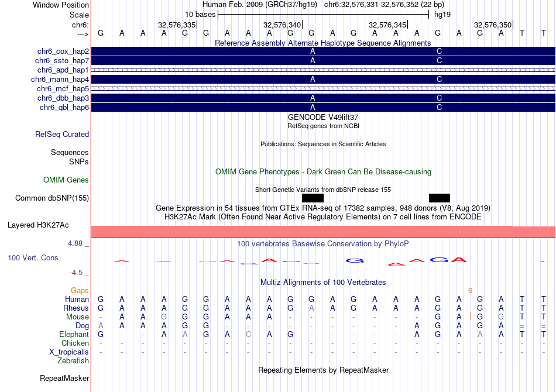Screen dimensions: 556x392
Task: Click the ---> base sequence direction label
Action: [83, 34]
